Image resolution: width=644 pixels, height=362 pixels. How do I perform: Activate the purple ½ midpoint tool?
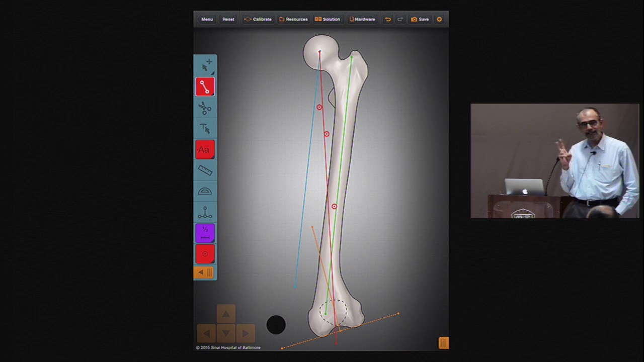[x=205, y=233]
